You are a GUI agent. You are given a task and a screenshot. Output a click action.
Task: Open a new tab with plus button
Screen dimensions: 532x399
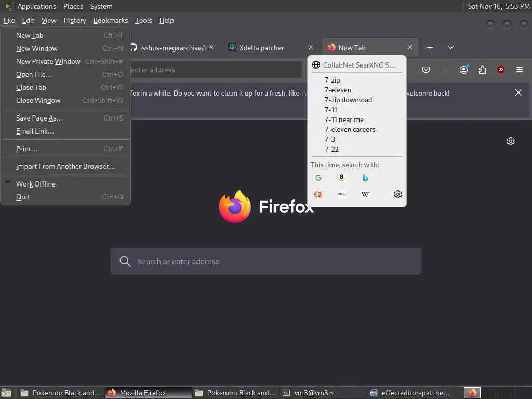[430, 48]
